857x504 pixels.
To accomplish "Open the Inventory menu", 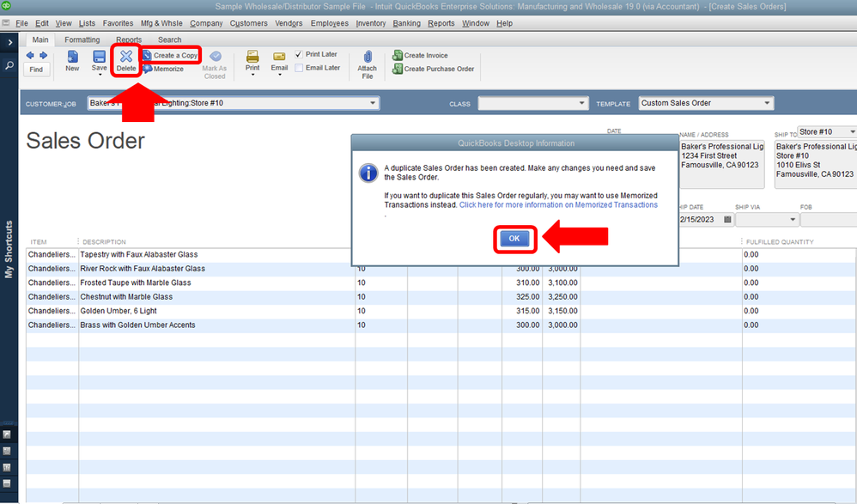I will point(371,23).
